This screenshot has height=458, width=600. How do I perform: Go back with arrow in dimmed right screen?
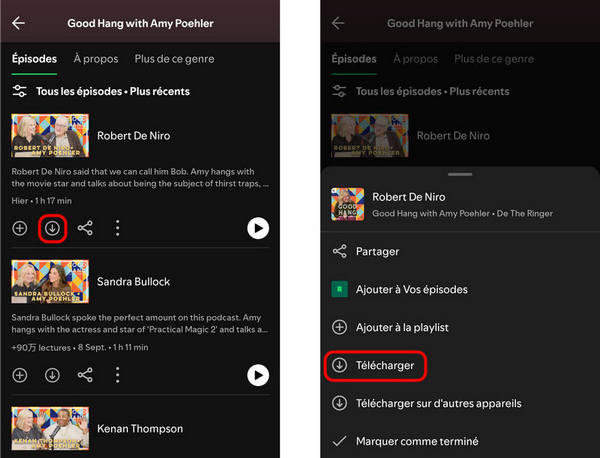point(338,23)
